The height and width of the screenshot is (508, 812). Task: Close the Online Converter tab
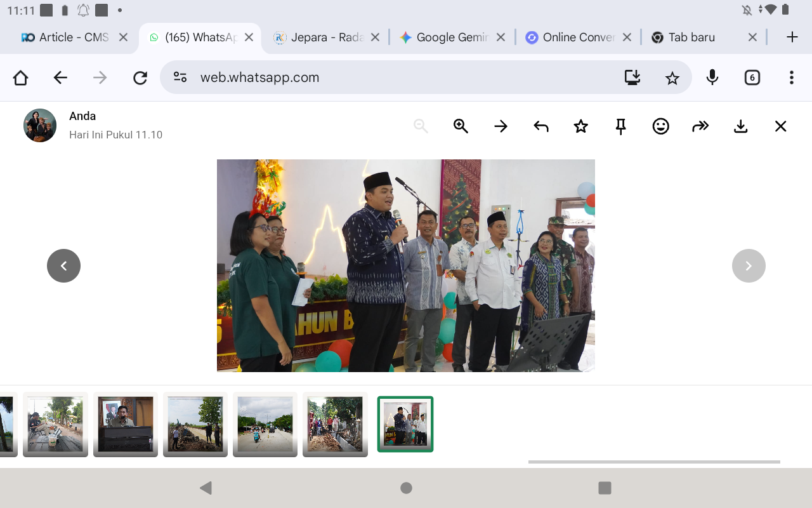pyautogui.click(x=627, y=37)
